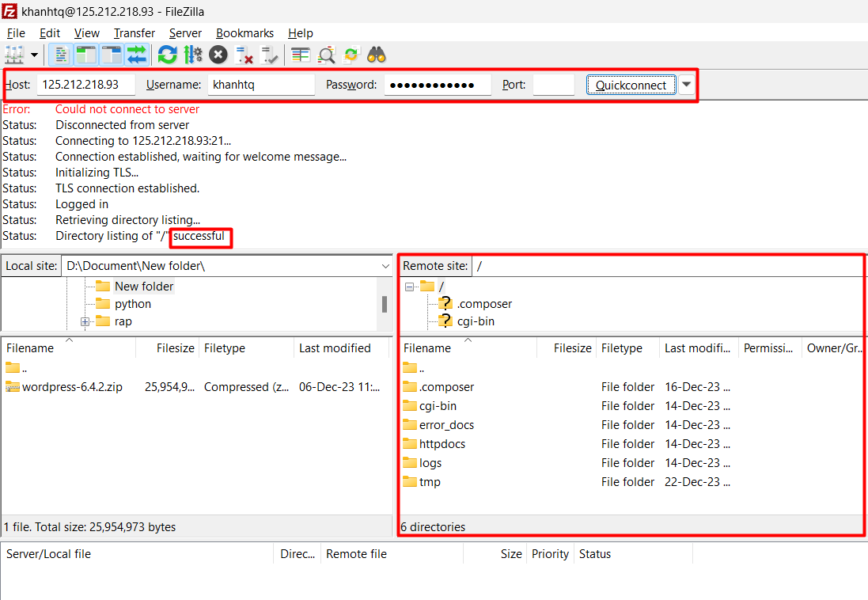
Task: Select the httpdocs folder in remote list
Action: coord(442,444)
